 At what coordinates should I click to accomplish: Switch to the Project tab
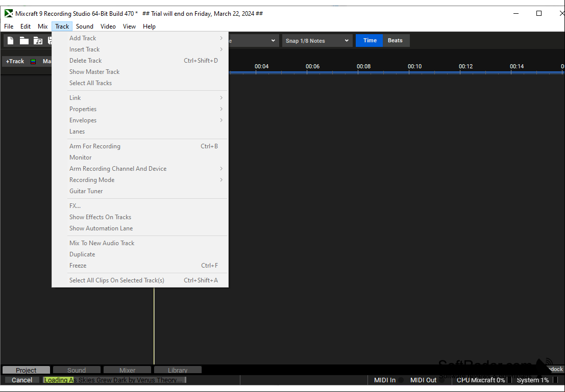pos(26,370)
